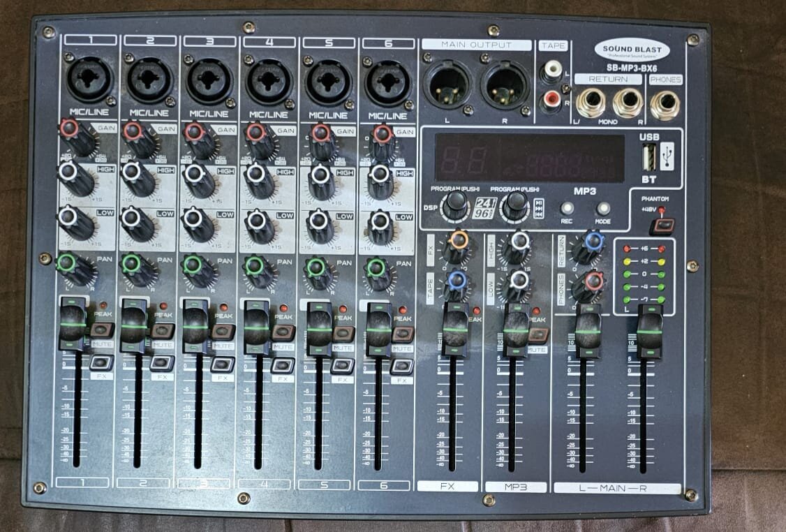This screenshot has height=532, width=786.
Task: Click the channel 4 fader cap
Action: (x=257, y=328)
